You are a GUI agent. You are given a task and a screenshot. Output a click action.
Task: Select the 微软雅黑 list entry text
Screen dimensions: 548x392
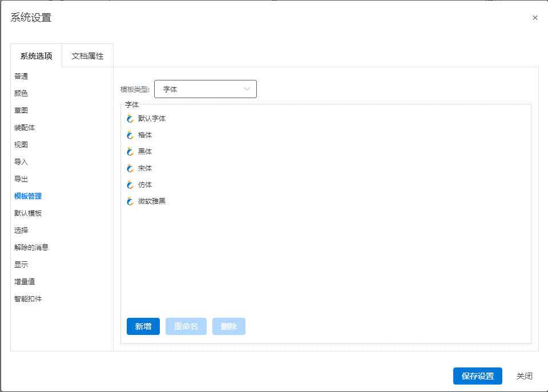pyautogui.click(x=152, y=201)
